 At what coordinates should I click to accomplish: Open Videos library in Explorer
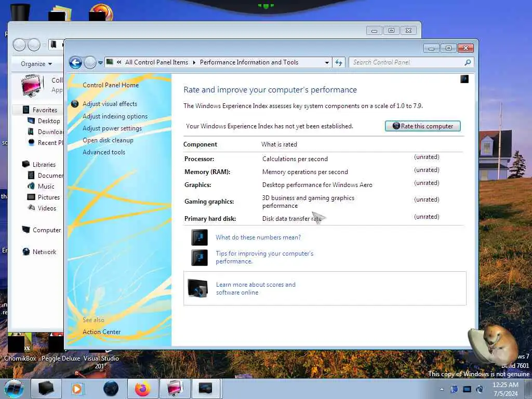(x=47, y=208)
